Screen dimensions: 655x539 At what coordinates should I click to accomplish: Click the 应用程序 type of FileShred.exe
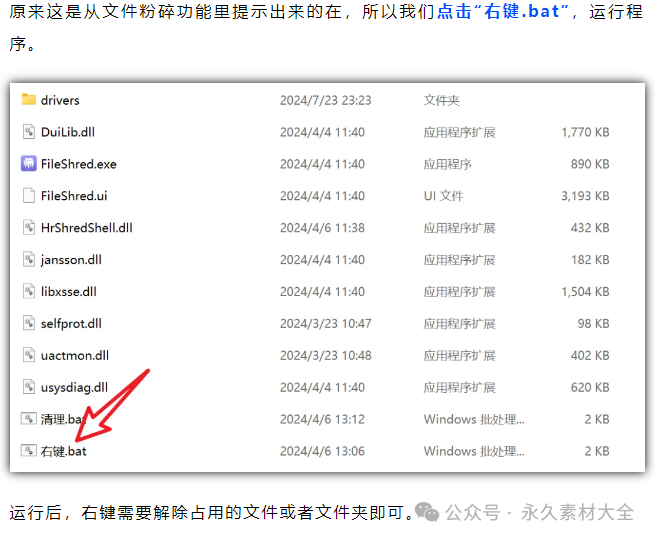(447, 164)
